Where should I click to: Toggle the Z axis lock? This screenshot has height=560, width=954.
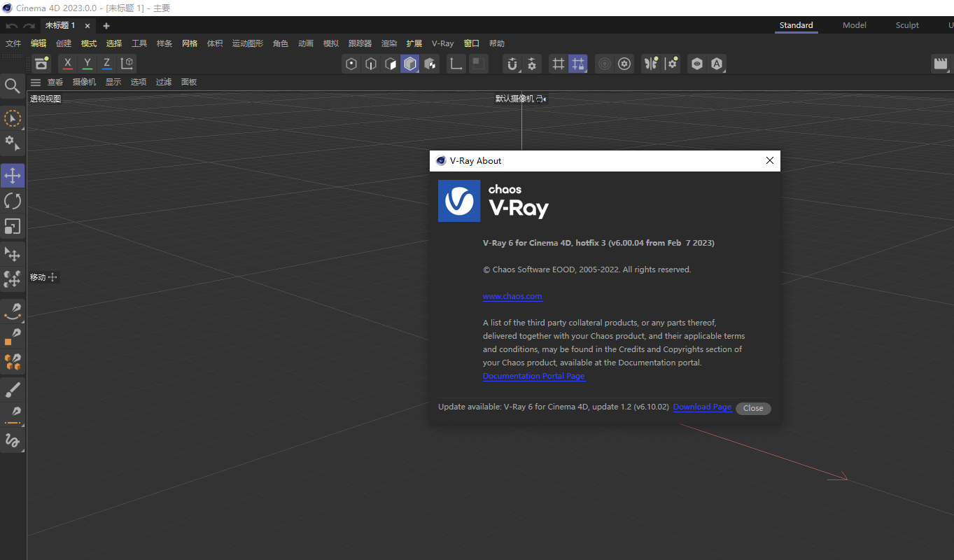point(106,63)
